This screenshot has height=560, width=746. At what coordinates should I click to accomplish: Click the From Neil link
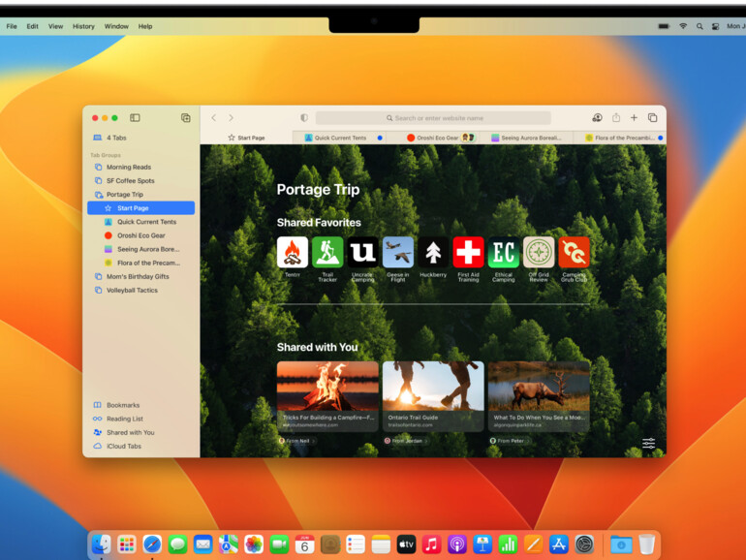tap(297, 441)
